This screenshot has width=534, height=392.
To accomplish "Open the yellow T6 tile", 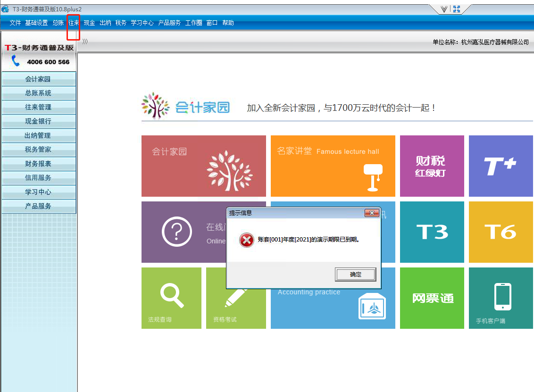I will click(501, 232).
